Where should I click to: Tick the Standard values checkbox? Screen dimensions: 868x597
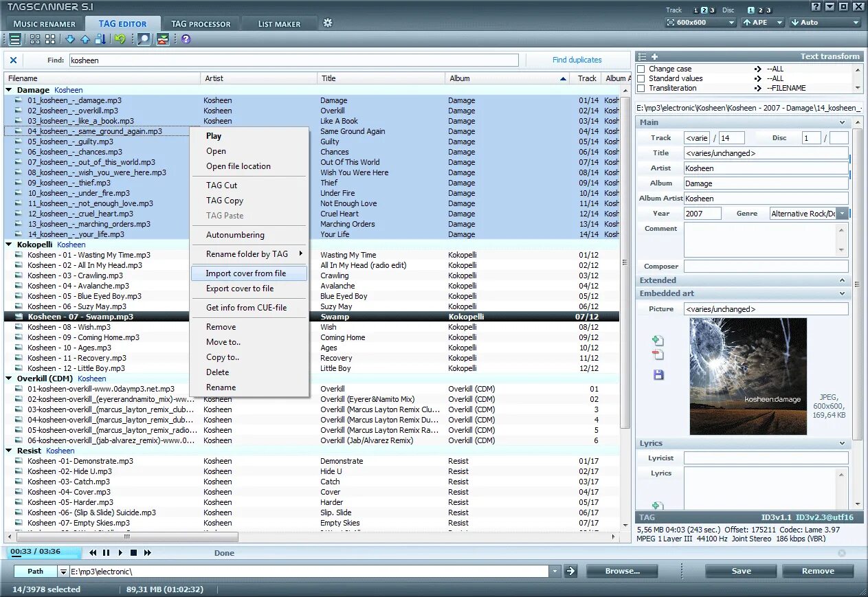coord(641,78)
